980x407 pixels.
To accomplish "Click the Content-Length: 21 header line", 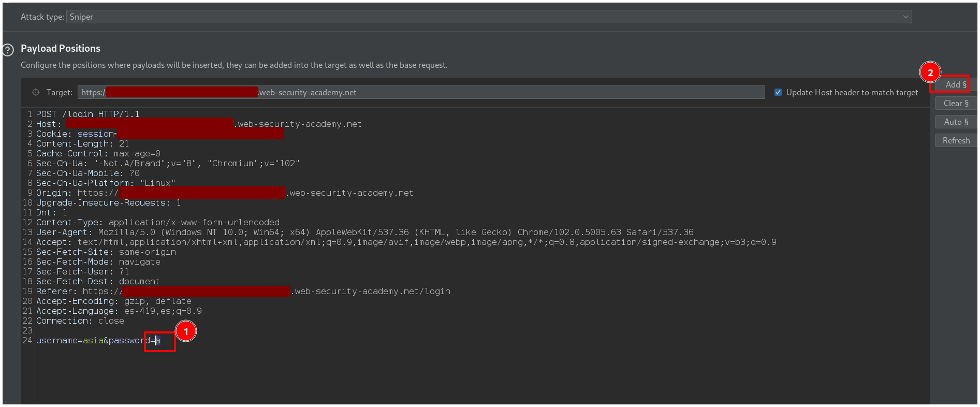I will click(82, 144).
